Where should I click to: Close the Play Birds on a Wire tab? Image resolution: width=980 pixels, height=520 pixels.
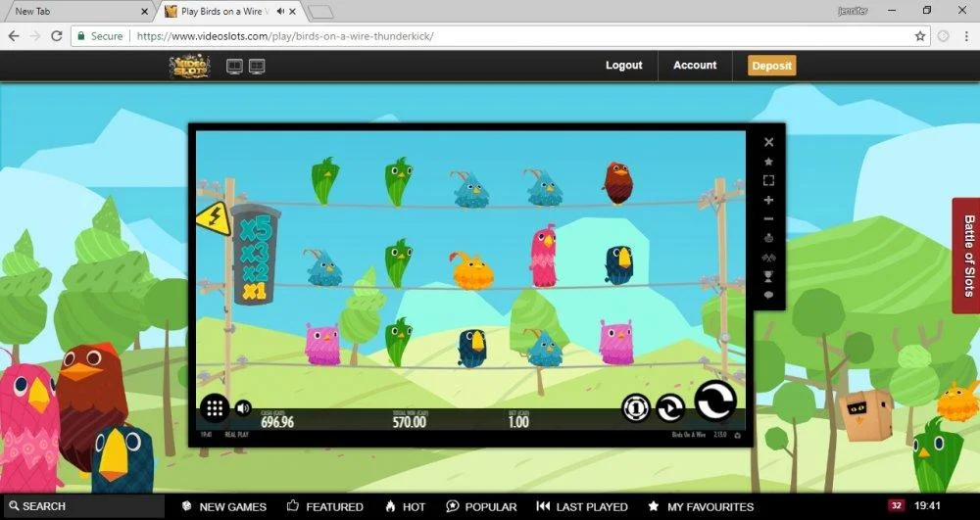(292, 11)
